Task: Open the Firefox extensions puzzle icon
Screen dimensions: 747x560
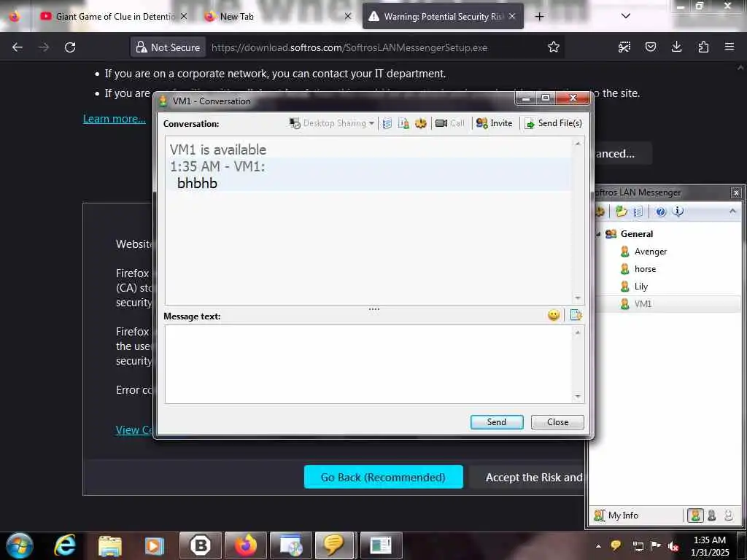Action: point(703,47)
